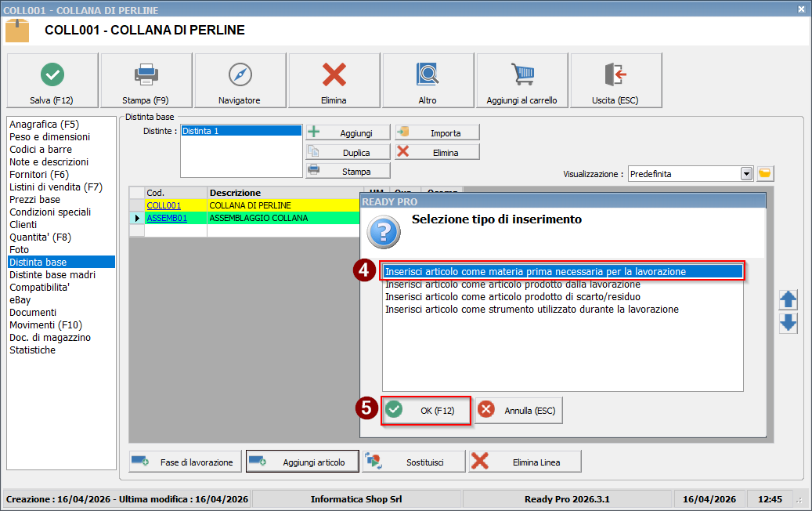Click the red X Elimina toolbar icon

(334, 74)
